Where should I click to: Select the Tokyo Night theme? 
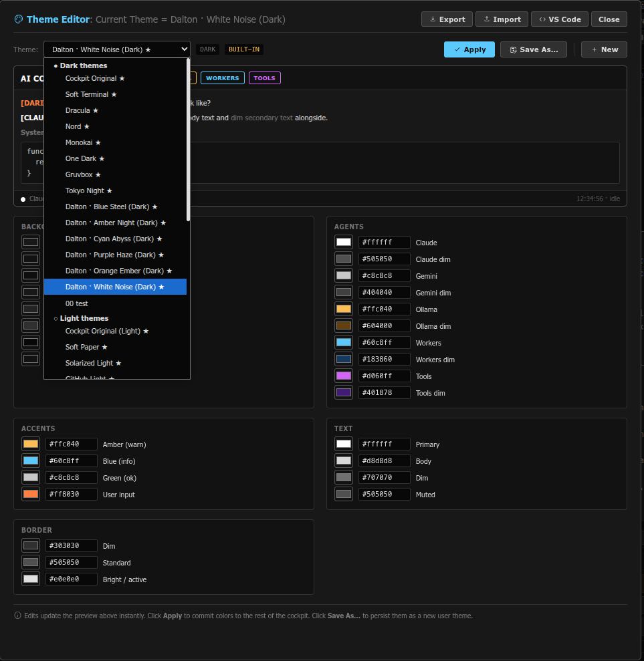click(115, 190)
